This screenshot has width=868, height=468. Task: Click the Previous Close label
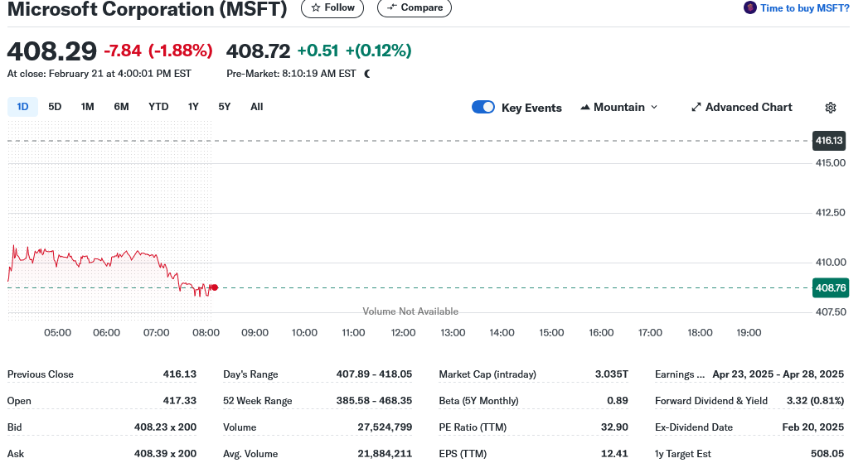click(x=41, y=374)
